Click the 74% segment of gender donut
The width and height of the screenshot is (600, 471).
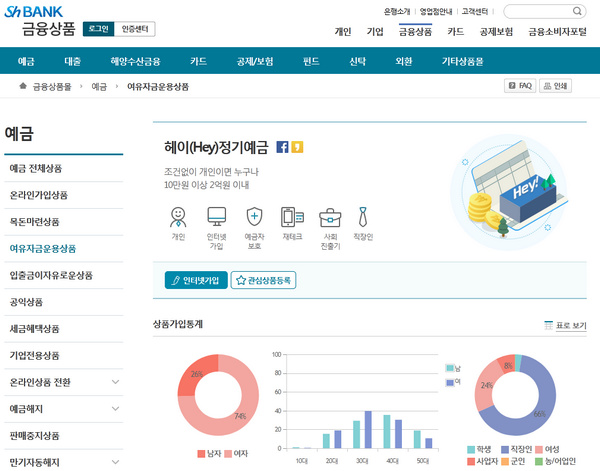(x=240, y=416)
